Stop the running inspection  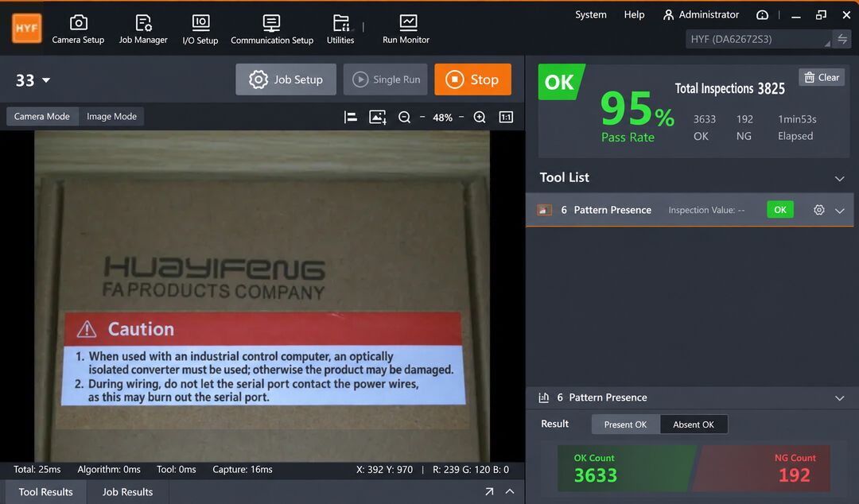[x=472, y=79]
